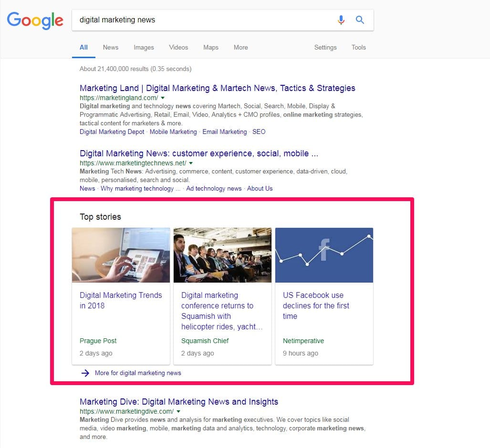Open News sitelink under marketingtechnews result

[87, 189]
